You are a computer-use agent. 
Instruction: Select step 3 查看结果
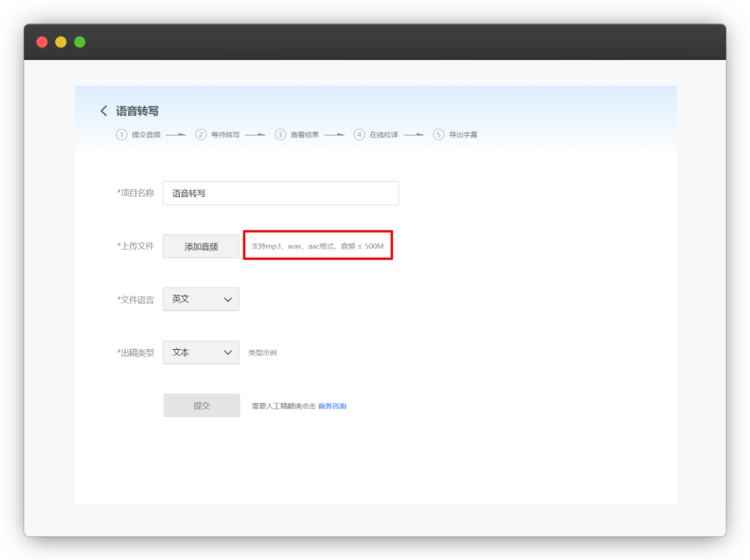click(x=297, y=135)
